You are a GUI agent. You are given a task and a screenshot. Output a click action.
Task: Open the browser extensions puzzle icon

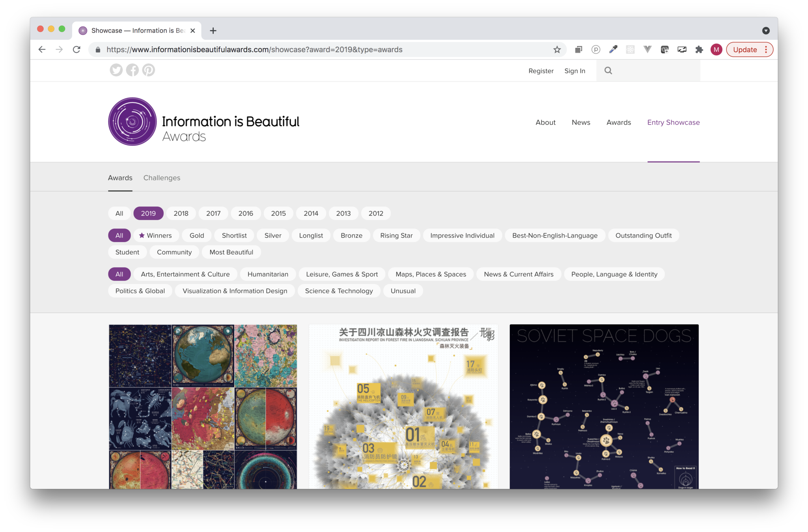point(699,50)
